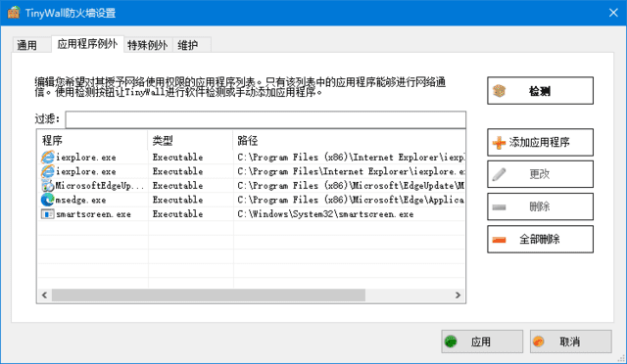Click the horizontal scrollbar thumb
This screenshot has height=364, width=627.
(x=209, y=295)
